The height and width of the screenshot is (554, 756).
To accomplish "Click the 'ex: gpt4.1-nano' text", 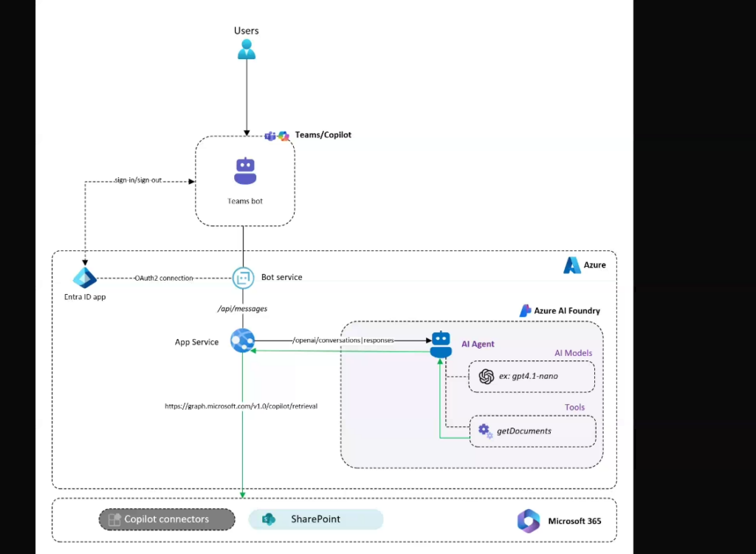I will pyautogui.click(x=529, y=376).
